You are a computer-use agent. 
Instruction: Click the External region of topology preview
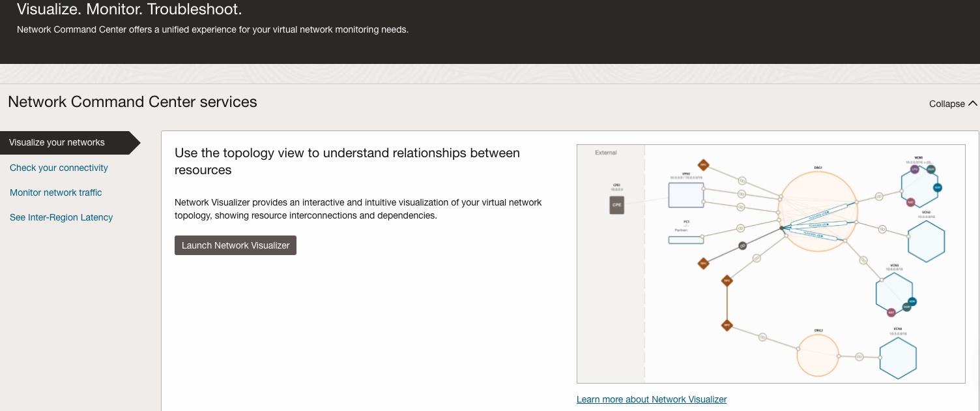tap(611, 264)
